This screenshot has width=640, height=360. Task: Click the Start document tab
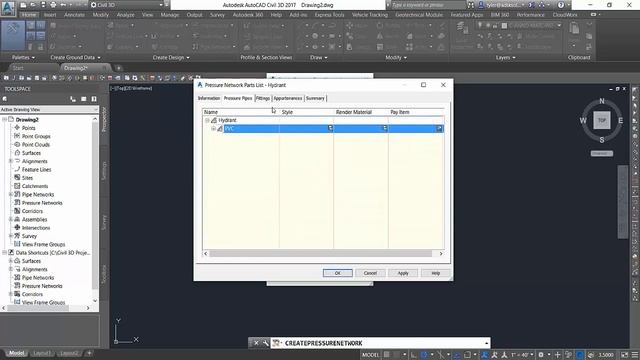18,68
